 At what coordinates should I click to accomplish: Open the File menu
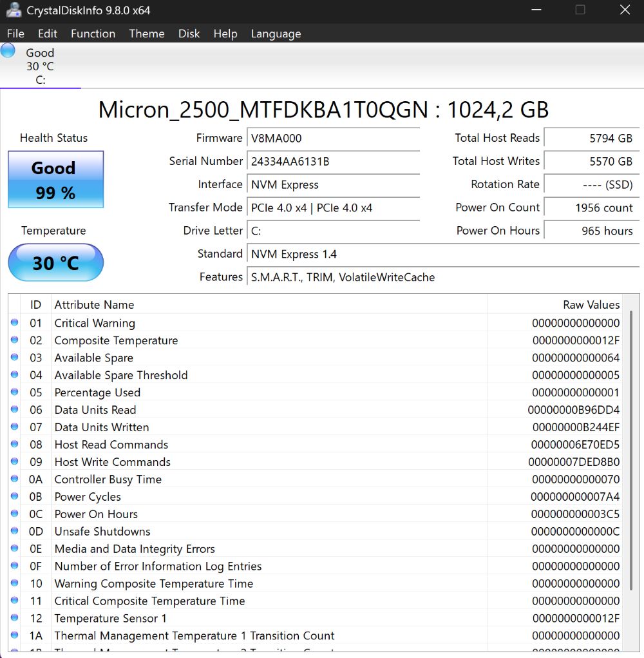[x=15, y=34]
